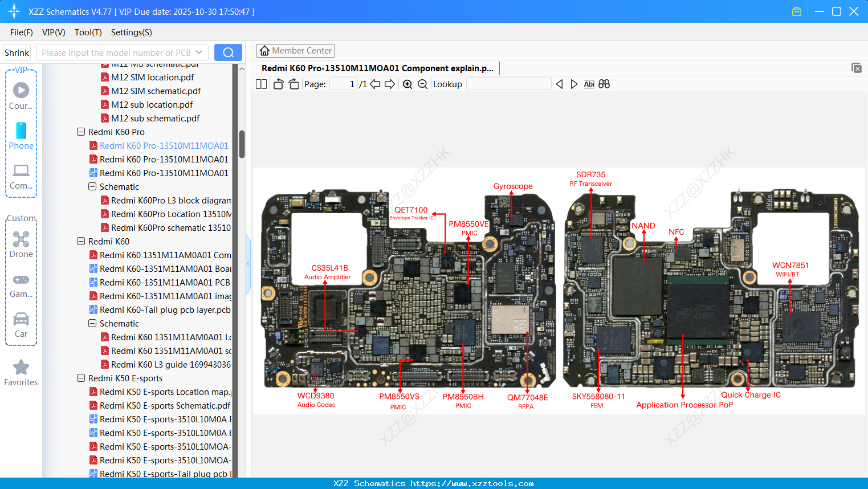Image resolution: width=868 pixels, height=489 pixels.
Task: Collapse the Schematic folder under Redmi K60
Action: point(92,323)
